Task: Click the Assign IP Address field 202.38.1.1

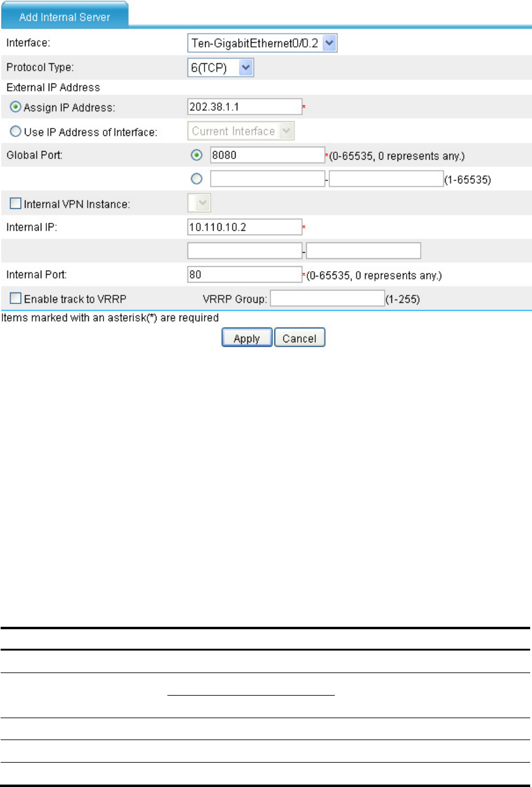Action: pos(245,107)
